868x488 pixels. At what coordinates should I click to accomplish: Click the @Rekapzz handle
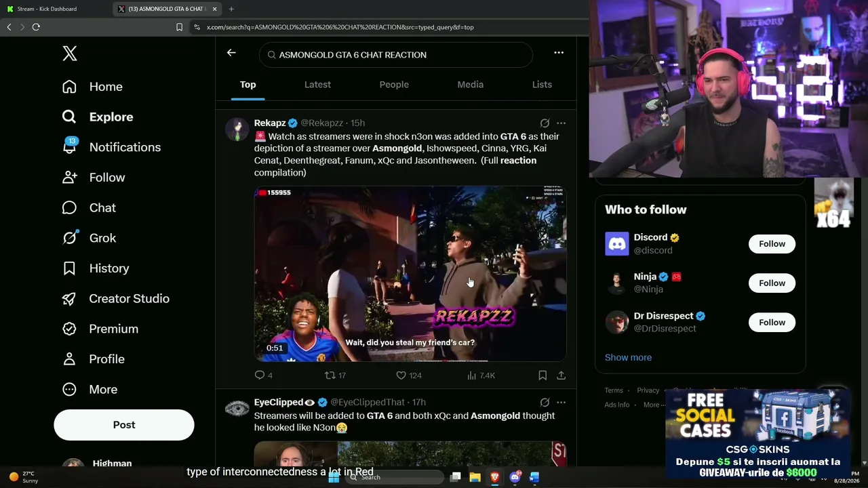click(x=321, y=123)
